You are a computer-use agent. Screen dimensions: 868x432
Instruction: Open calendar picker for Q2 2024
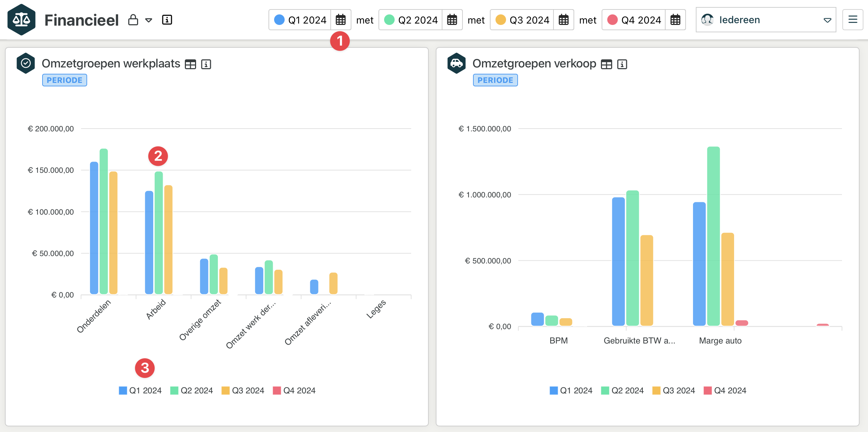452,20
